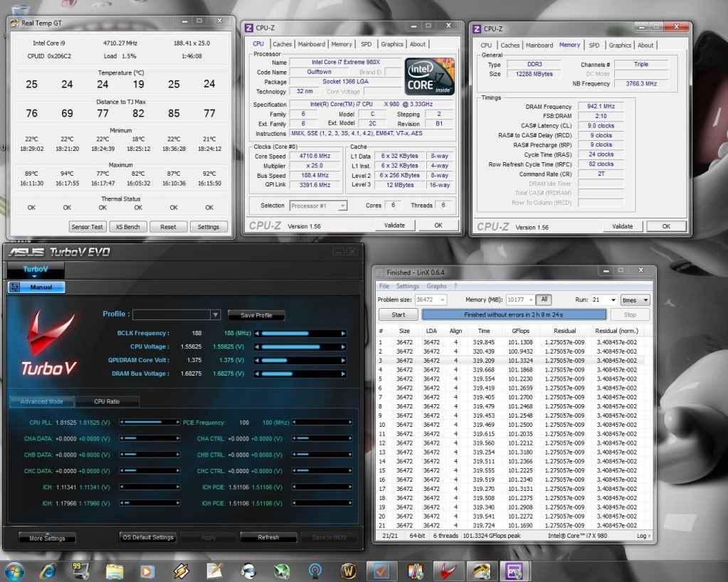Viewport: 728px width, 582px height.
Task: Select LinX result row 3 with 101.3324 GFlops
Action: tap(511, 361)
